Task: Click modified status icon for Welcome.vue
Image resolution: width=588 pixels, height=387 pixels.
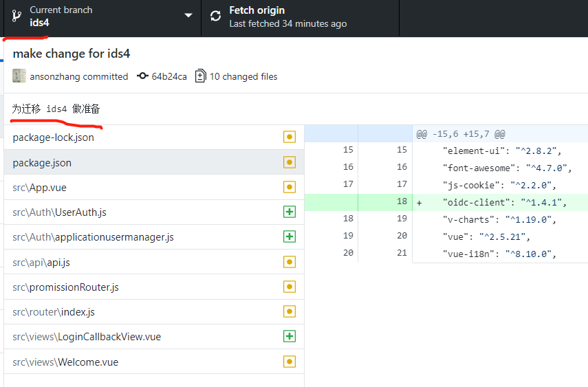Action: [x=289, y=362]
